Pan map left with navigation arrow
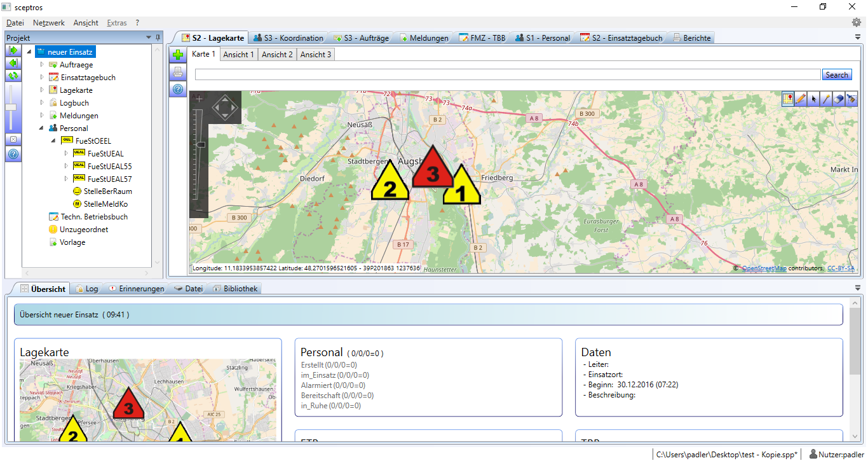Viewport: 868px width, 463px height. pos(216,107)
